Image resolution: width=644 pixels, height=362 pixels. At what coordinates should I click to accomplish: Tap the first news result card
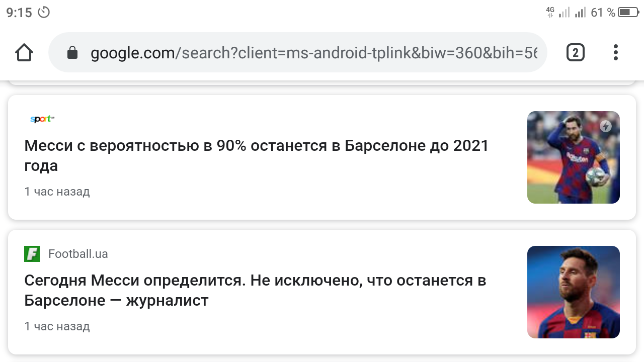(x=322, y=156)
